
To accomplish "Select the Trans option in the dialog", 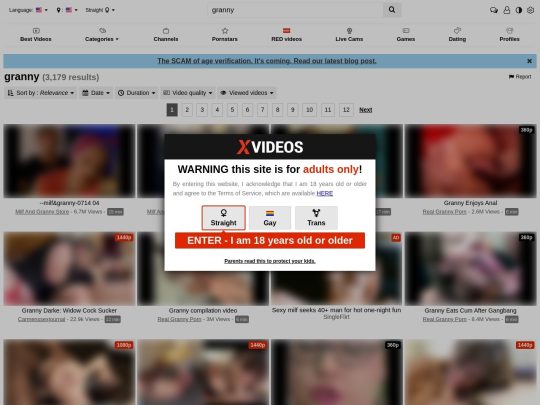I will tap(316, 218).
